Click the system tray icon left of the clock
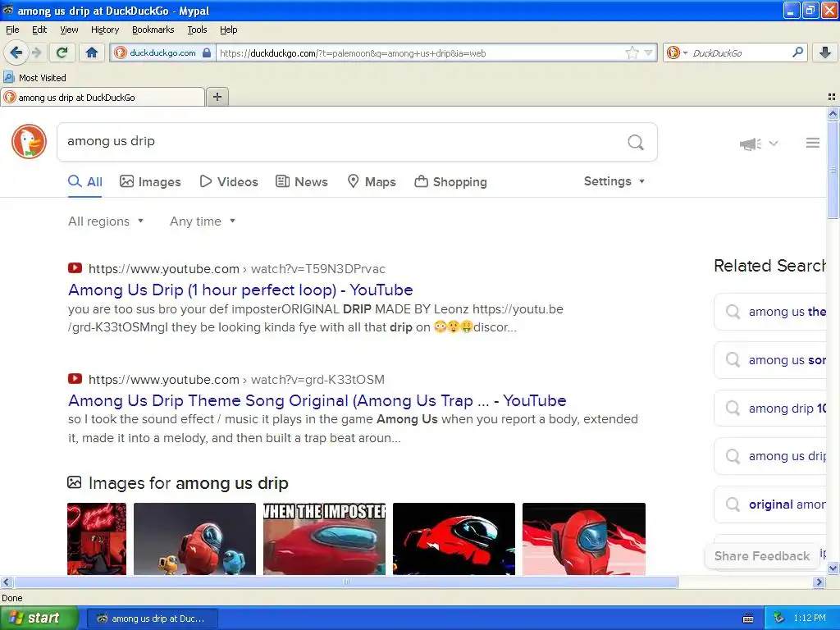This screenshot has width=840, height=630. (x=779, y=619)
